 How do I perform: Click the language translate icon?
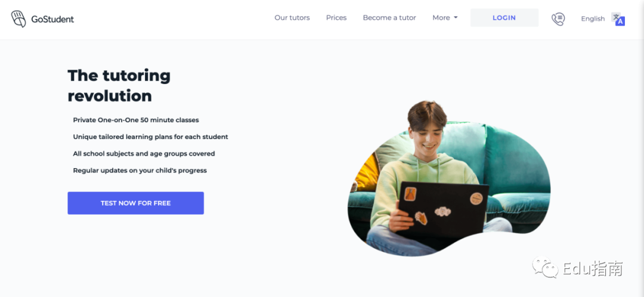pyautogui.click(x=618, y=19)
